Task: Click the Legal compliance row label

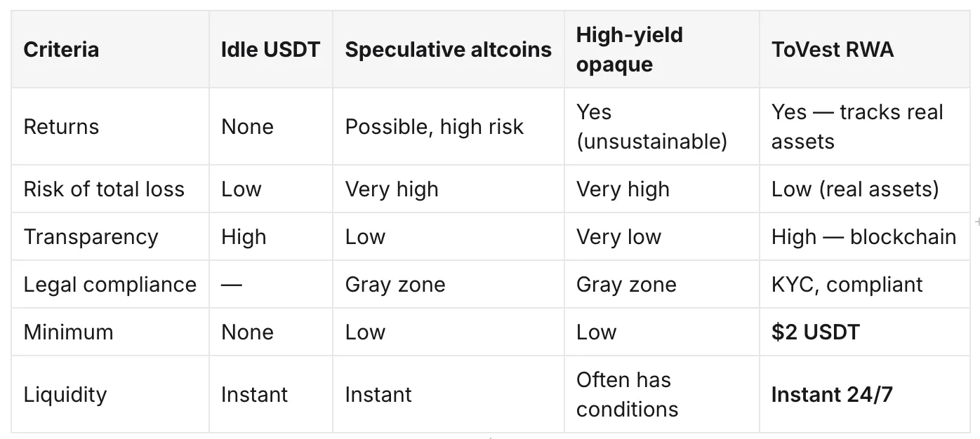Action: pos(110,285)
